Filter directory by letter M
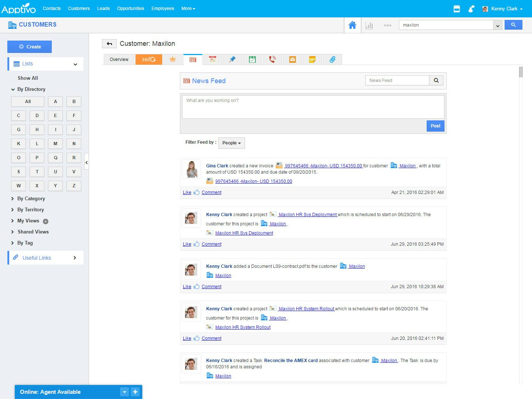This screenshot has width=532, height=399. (x=55, y=144)
